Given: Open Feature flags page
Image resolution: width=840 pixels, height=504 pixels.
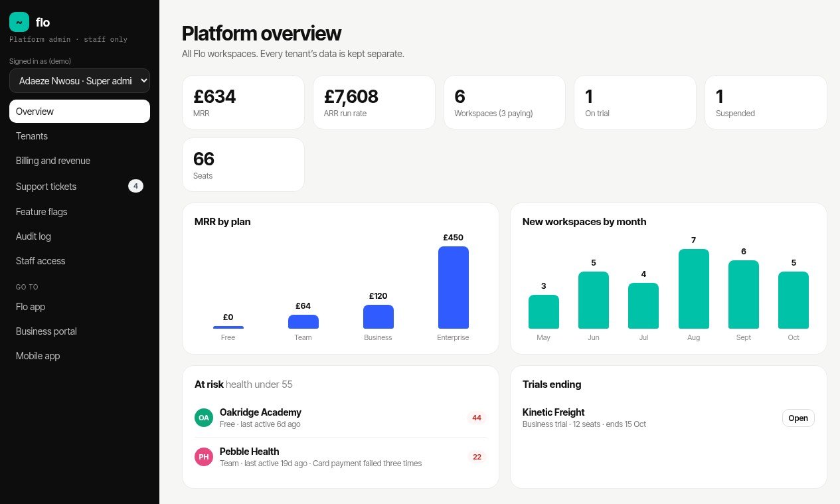Looking at the screenshot, I should point(80,212).
